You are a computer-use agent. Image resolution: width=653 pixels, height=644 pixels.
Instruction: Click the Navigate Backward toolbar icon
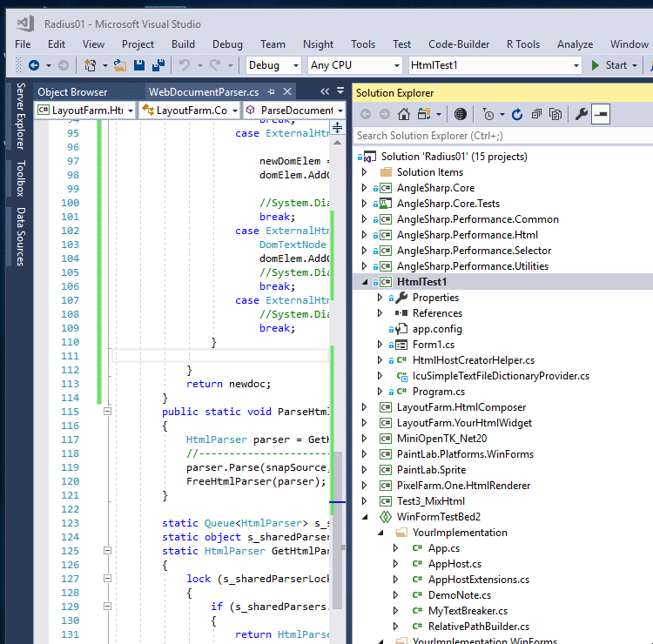click(34, 65)
